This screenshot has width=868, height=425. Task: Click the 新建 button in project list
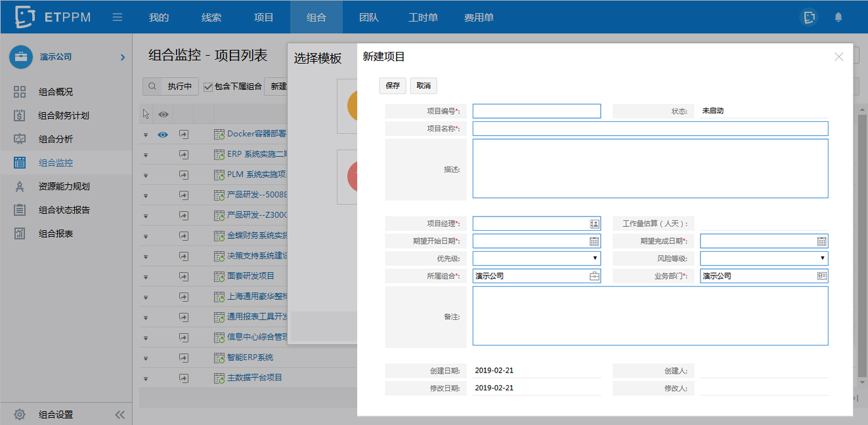tap(278, 86)
